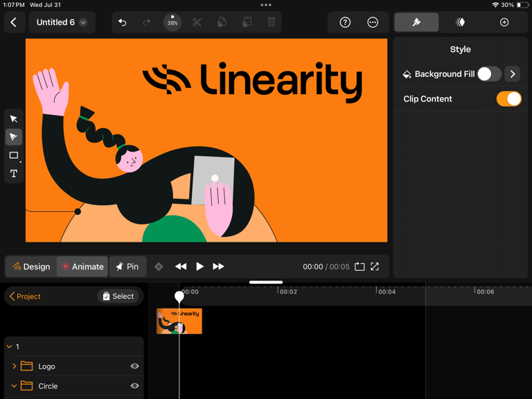Click the 00:00 / 00:05 timecode display
Screen dimensions: 532x399
coord(326,267)
